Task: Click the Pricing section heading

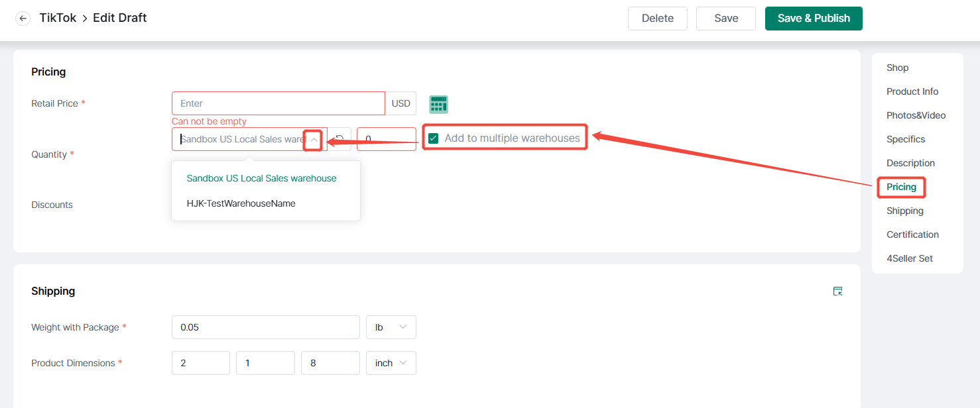Action: tap(48, 72)
